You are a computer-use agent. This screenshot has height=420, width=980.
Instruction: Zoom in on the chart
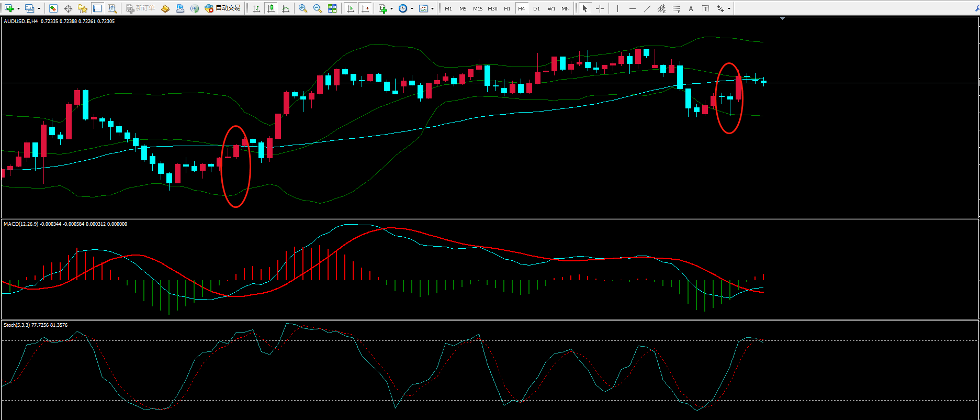click(303, 8)
